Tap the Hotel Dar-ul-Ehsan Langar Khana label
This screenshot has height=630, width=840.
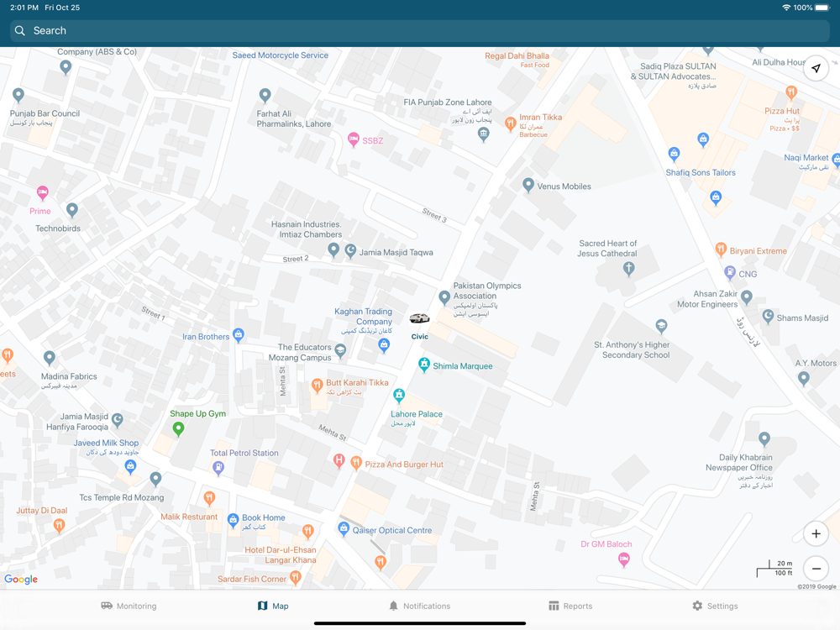pos(281,555)
